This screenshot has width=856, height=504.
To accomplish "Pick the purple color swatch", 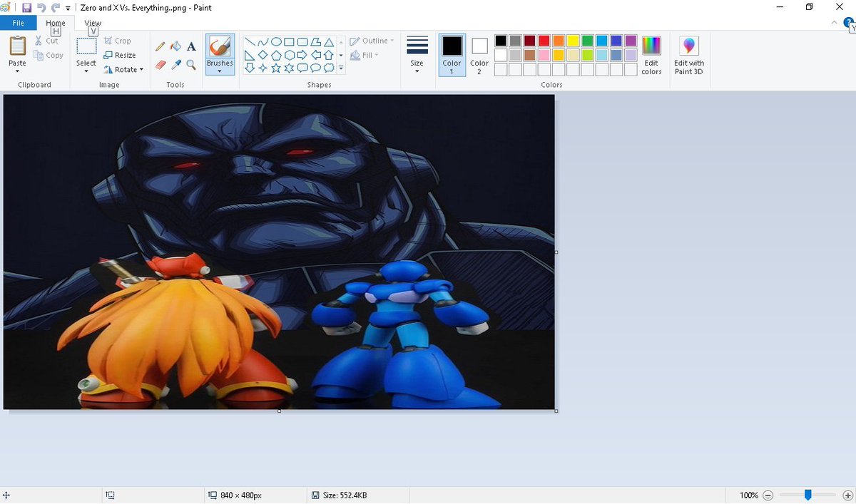I will 631,41.
